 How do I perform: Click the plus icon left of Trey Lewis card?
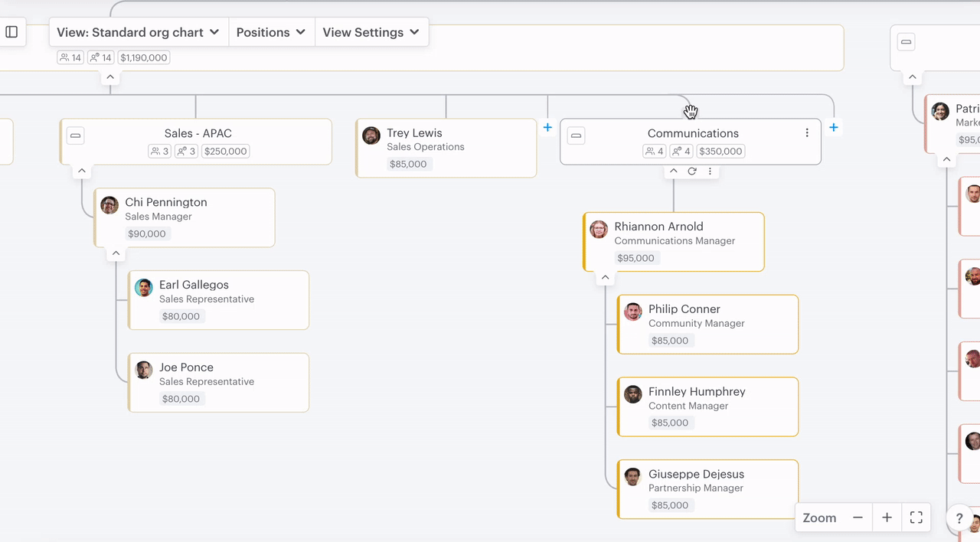pos(547,128)
